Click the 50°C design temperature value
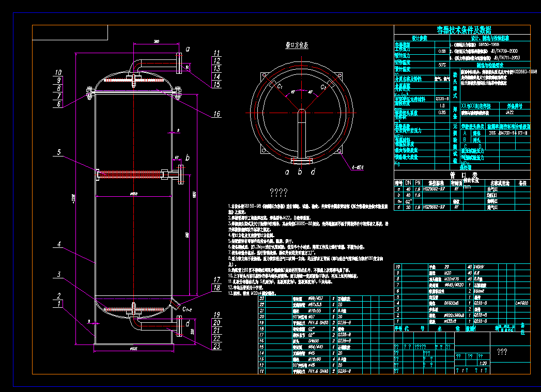This screenshot has height=392, width=541. click(x=443, y=65)
